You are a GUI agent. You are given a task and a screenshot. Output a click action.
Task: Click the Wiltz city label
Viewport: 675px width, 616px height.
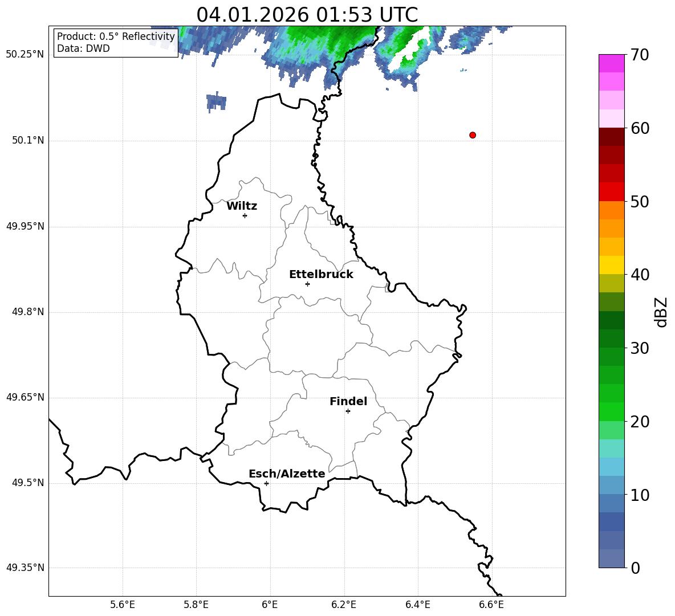242,206
